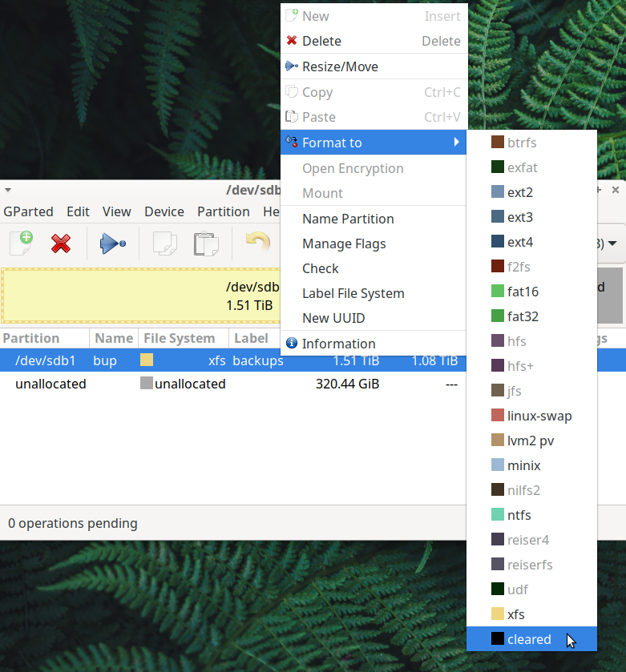Click the Copy partition toolbar icon
The width and height of the screenshot is (626, 672).
(164, 243)
